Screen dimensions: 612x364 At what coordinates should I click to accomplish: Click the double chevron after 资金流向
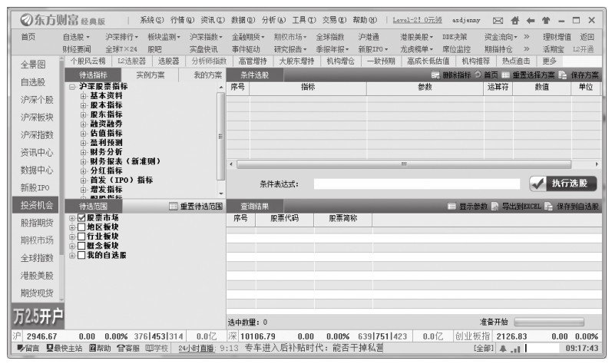[x=527, y=37]
